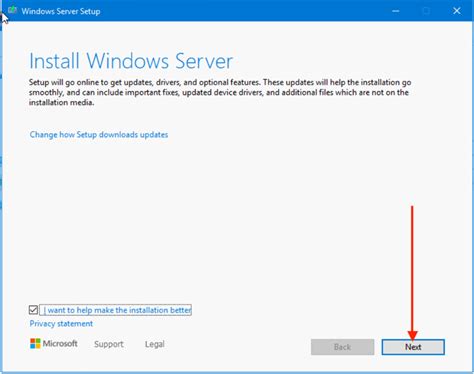
Task: Open the Legal link
Action: coord(155,344)
